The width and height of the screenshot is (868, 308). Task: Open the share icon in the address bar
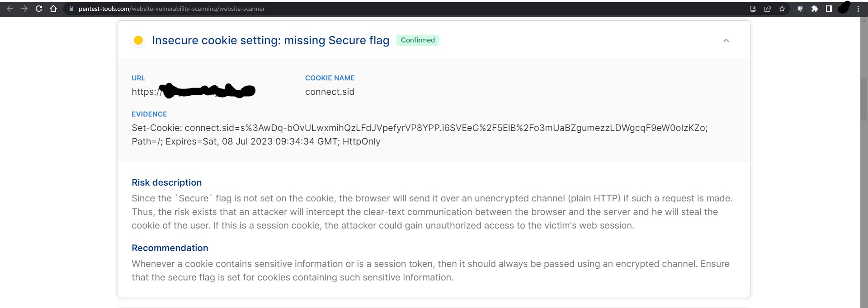[768, 9]
